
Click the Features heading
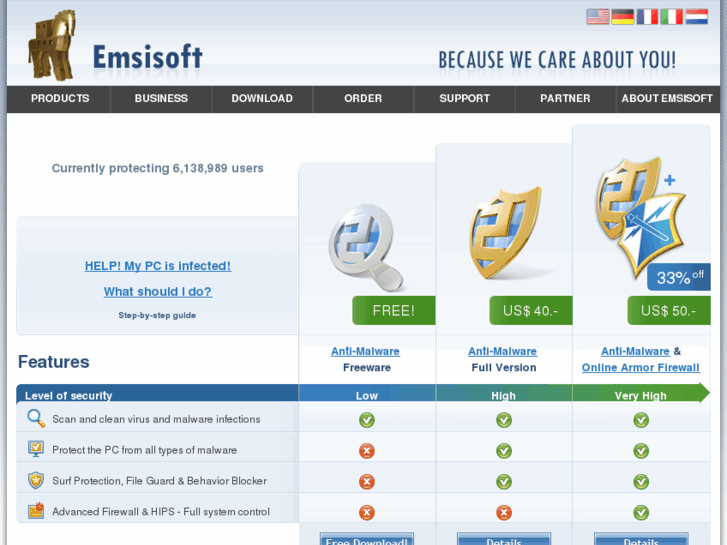pyautogui.click(x=53, y=362)
